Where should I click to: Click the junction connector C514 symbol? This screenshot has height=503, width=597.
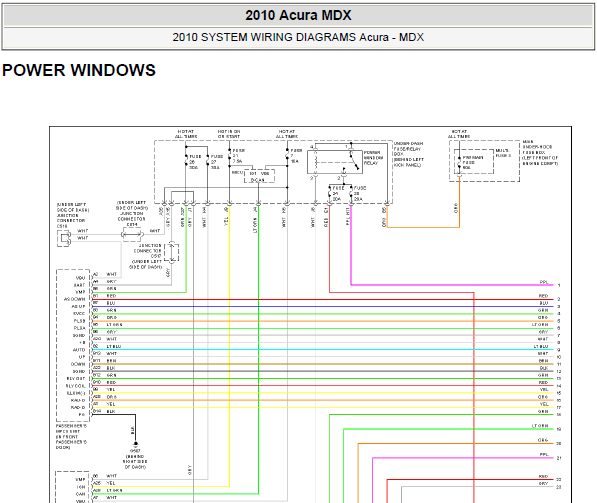coord(132,235)
